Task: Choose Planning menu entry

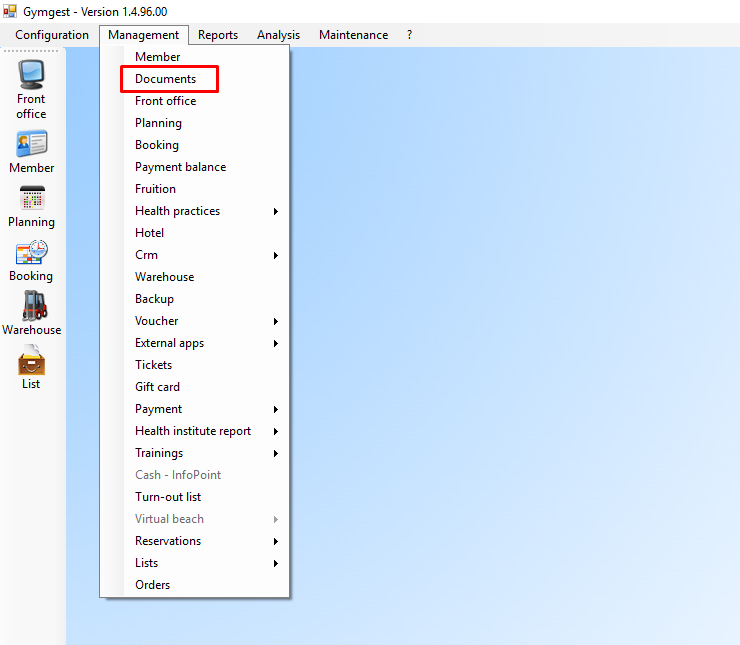Action: [x=194, y=123]
